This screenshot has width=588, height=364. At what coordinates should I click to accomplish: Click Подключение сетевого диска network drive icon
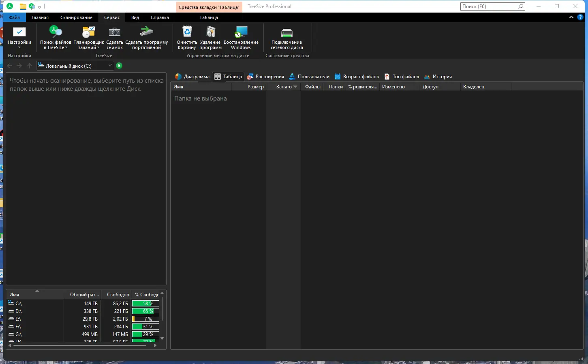(x=287, y=32)
